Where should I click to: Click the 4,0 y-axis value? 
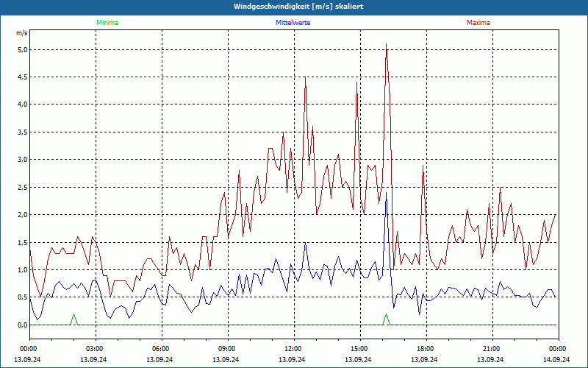(23, 105)
